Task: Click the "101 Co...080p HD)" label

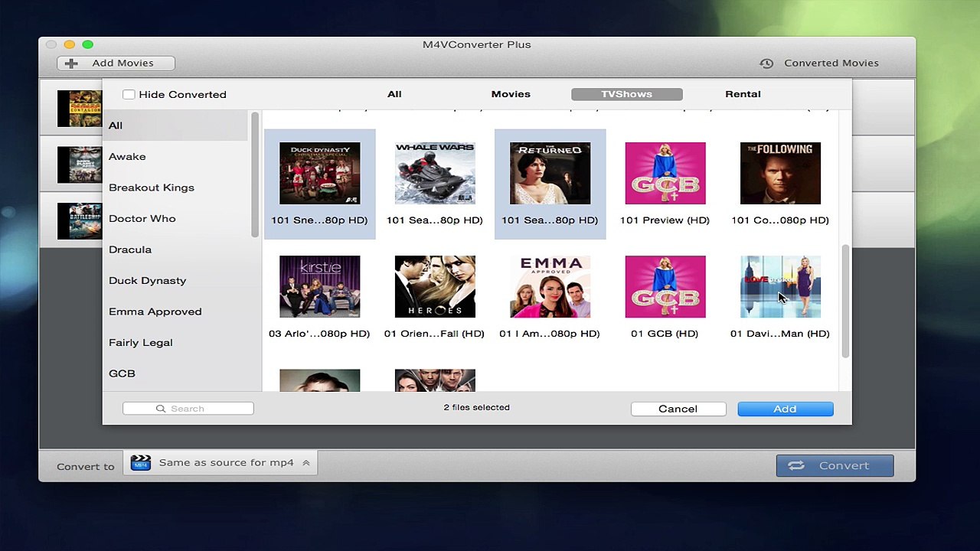Action: point(780,220)
